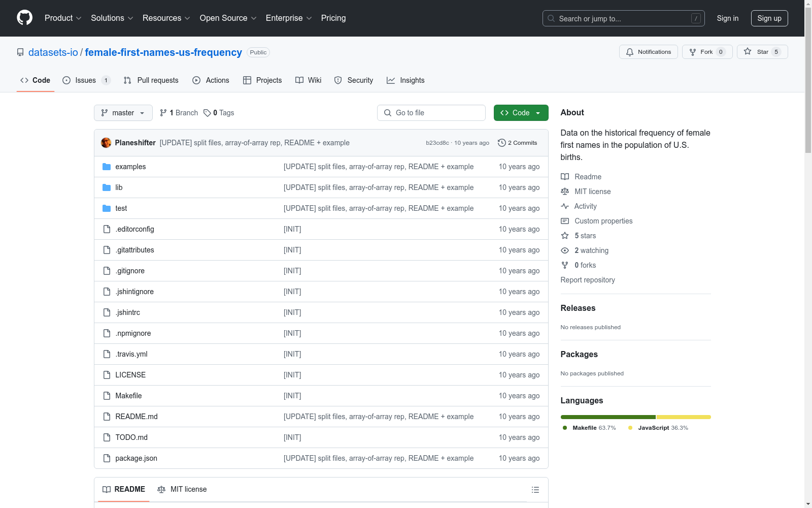Click the branch icon beside 1 Branch

[x=163, y=113]
